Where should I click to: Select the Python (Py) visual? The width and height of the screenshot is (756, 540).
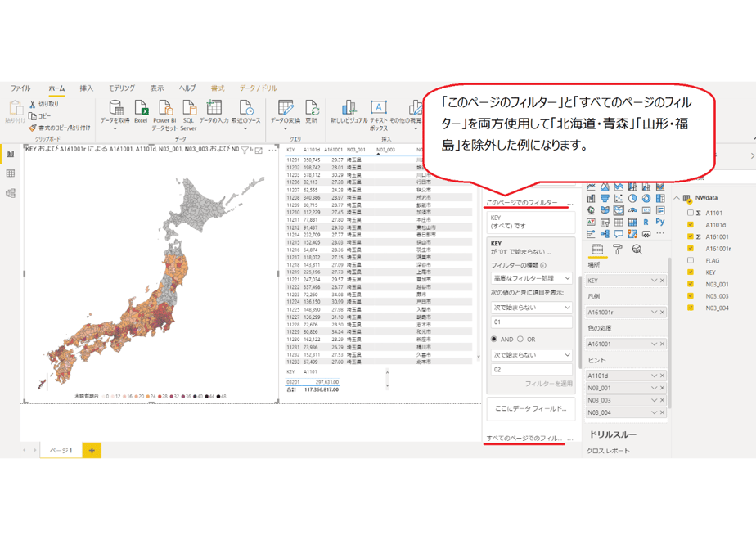[x=660, y=222]
